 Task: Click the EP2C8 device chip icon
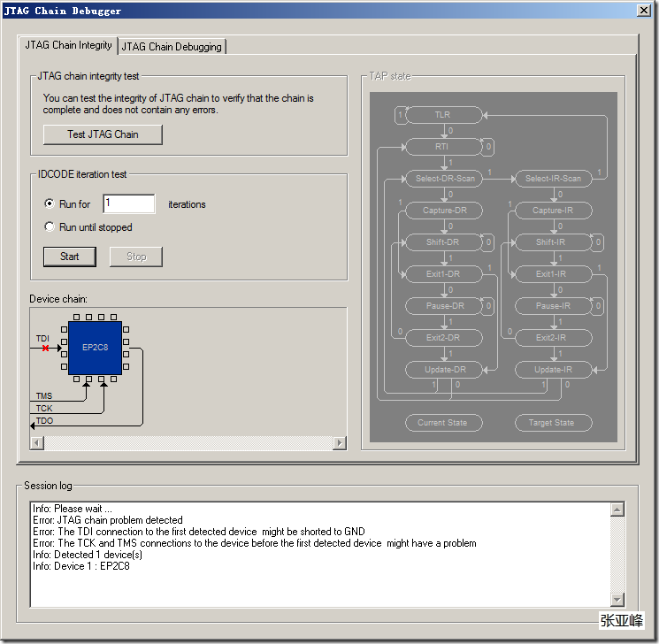coord(95,348)
